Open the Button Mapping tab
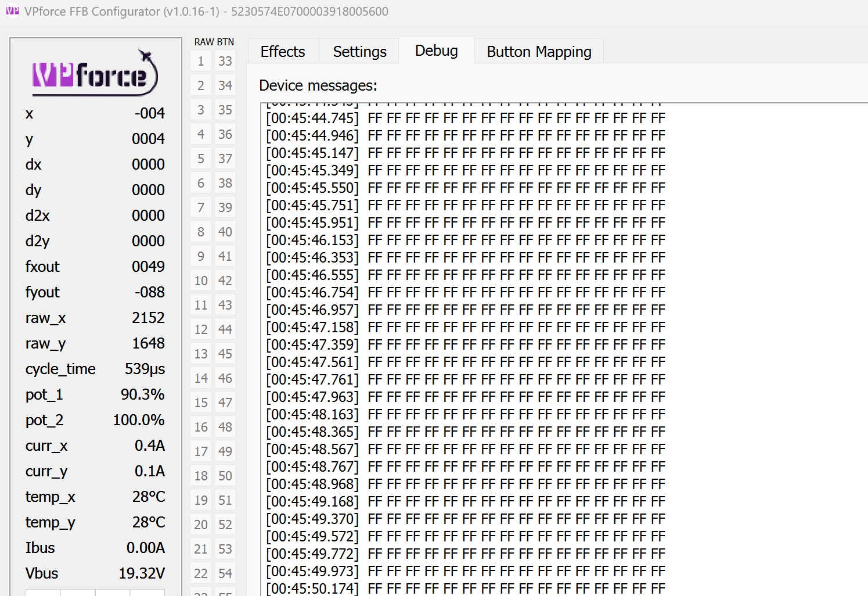The height and width of the screenshot is (596, 868). coord(538,52)
